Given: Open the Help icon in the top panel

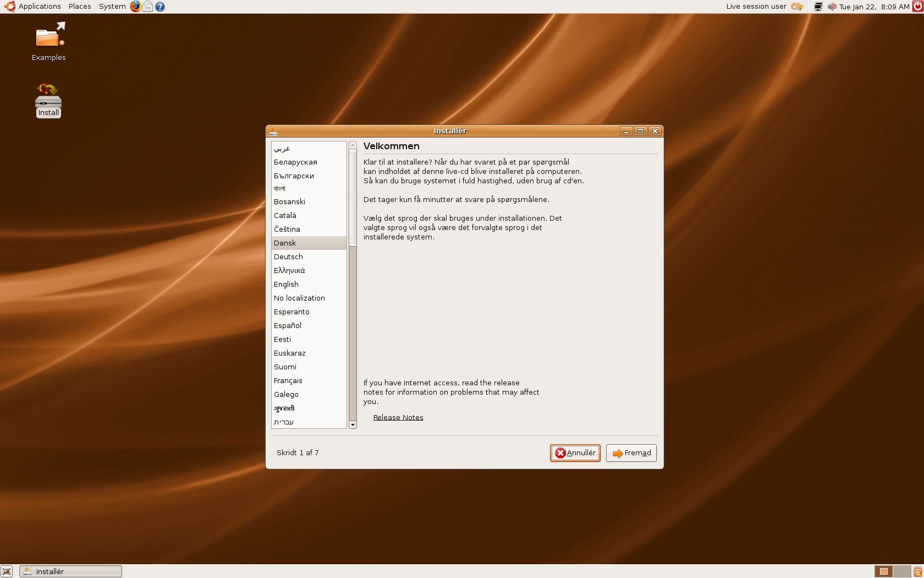Looking at the screenshot, I should (160, 7).
